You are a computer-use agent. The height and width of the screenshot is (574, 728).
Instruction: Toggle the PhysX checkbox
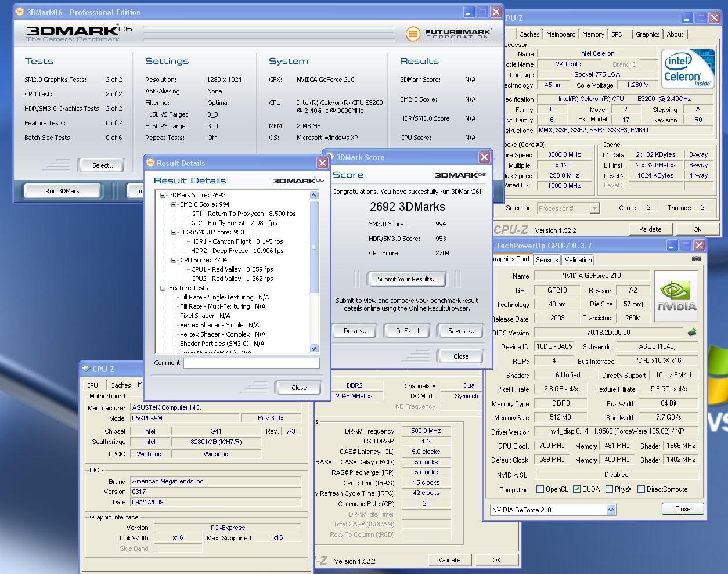[609, 489]
